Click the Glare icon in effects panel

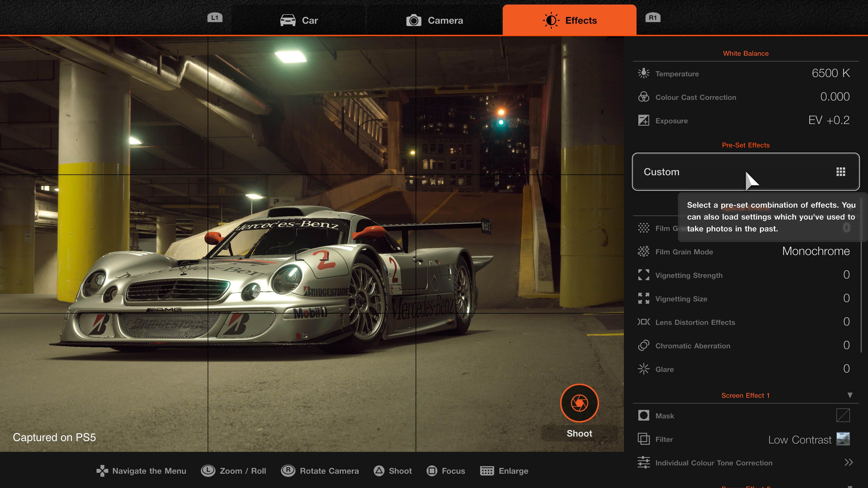coord(644,369)
